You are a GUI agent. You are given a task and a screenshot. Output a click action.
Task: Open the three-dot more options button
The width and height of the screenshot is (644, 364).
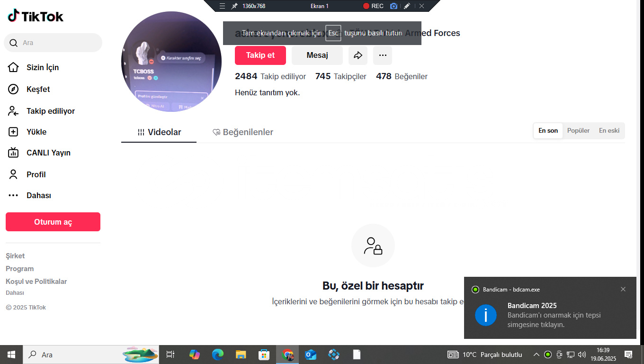[x=383, y=55]
